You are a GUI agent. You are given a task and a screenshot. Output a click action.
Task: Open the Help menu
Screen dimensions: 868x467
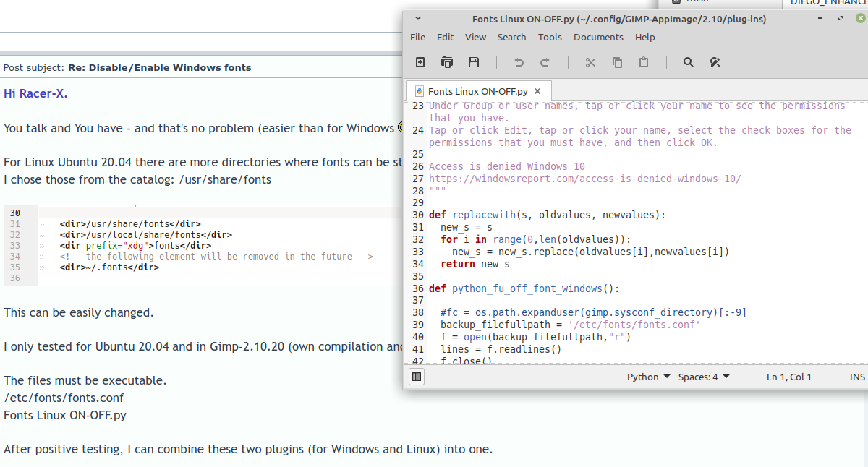[x=645, y=37]
